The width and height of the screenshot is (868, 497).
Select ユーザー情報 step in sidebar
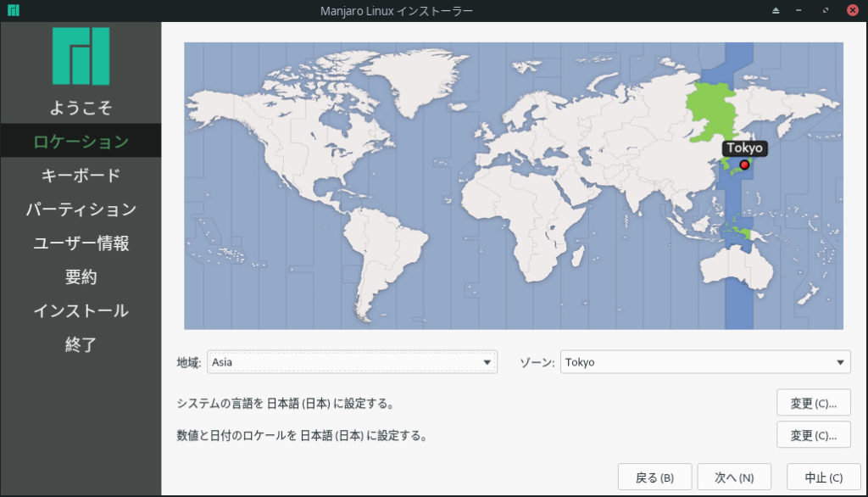coord(81,243)
